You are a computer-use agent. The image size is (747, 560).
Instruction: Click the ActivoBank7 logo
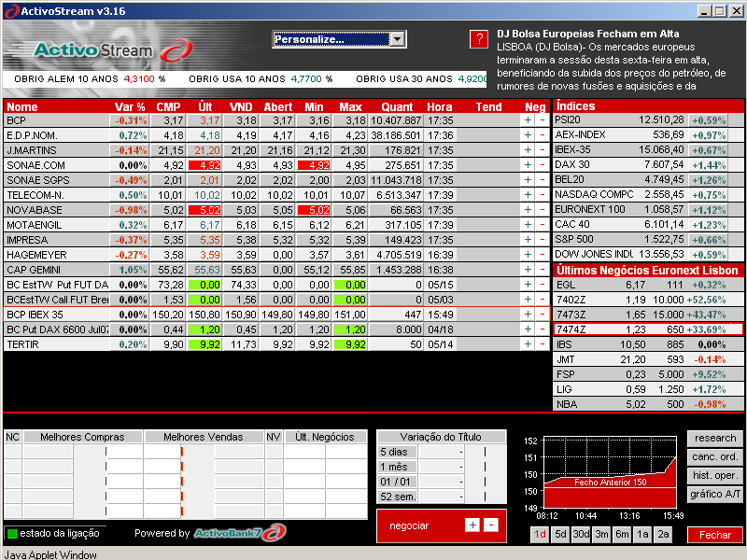click(x=240, y=533)
